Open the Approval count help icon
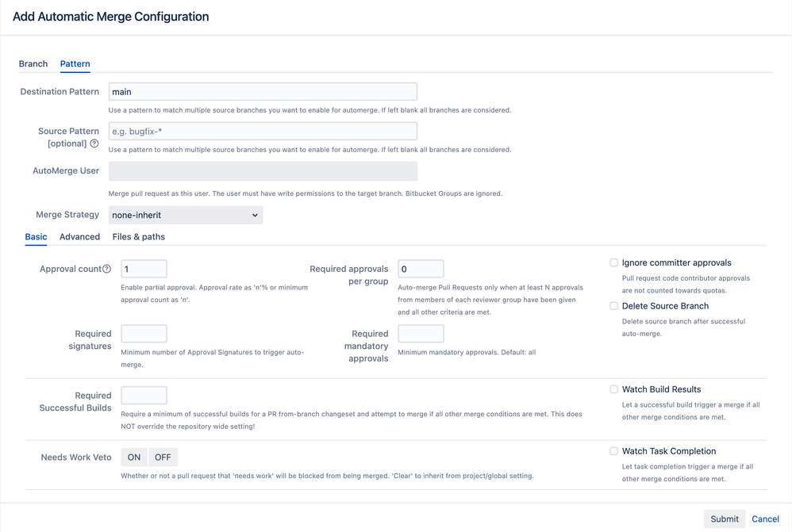The height and width of the screenshot is (532, 792). click(x=106, y=268)
